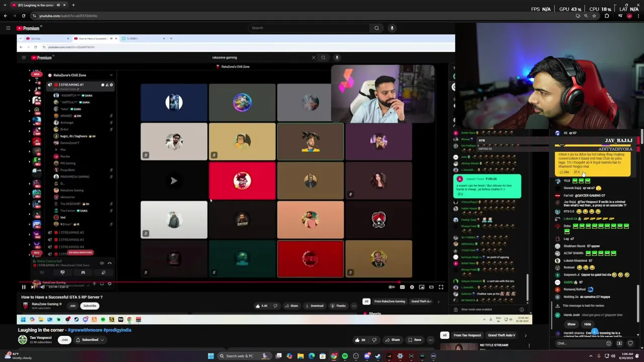Go back in the browser

coord(6,16)
